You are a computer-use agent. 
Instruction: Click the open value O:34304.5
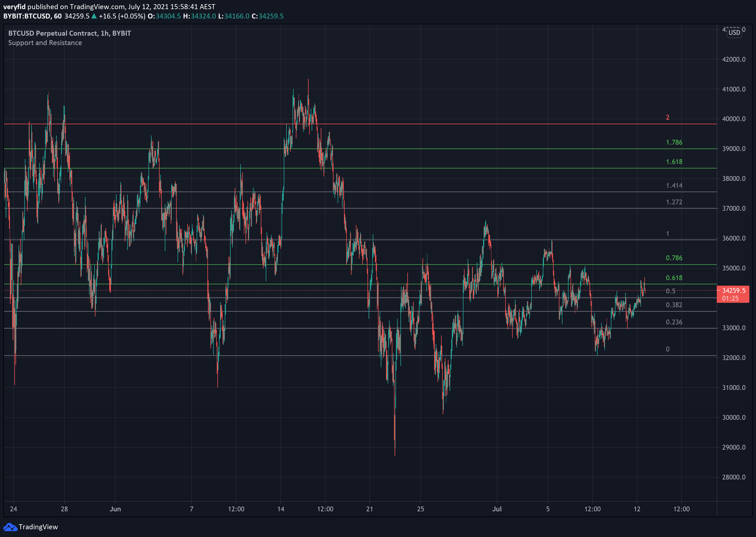tap(164, 16)
